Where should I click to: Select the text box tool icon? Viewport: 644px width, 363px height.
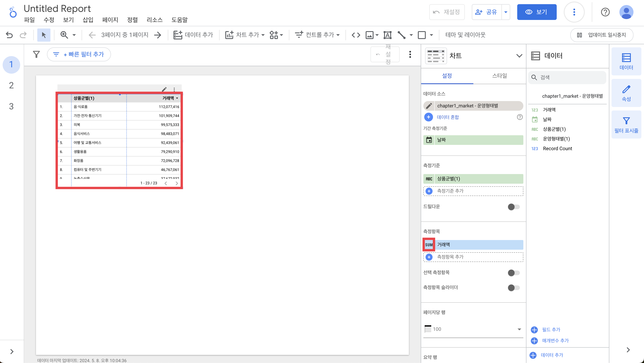387,35
